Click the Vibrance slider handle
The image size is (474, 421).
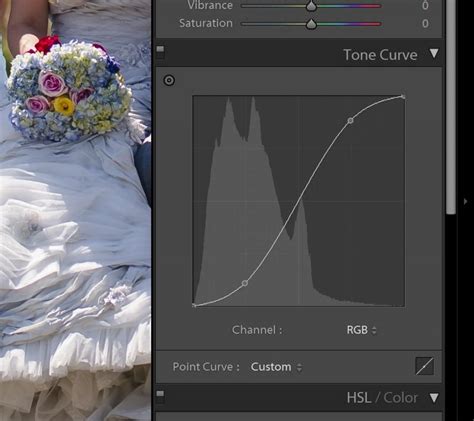[x=311, y=6]
